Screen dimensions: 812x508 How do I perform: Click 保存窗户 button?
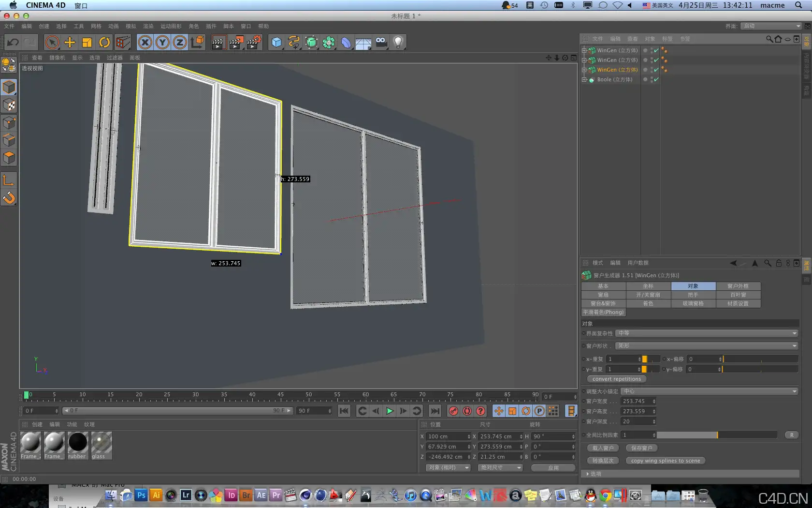pos(641,448)
